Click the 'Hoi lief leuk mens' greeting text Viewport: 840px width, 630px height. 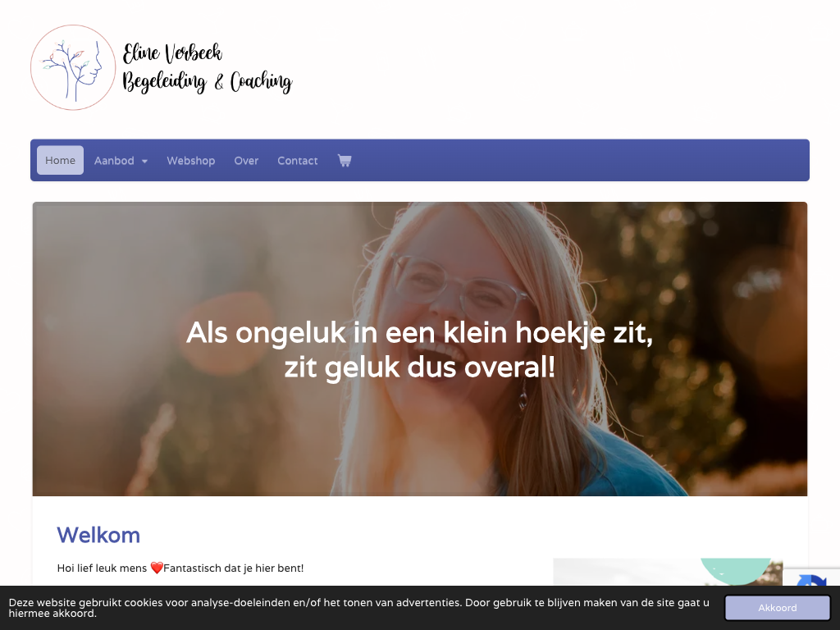point(102,568)
